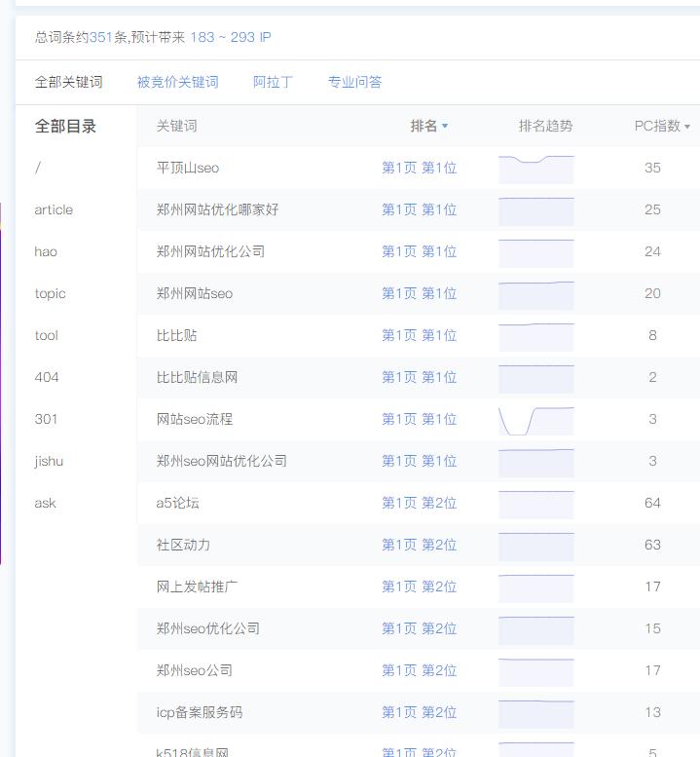Viewport: 700px width, 757px height.
Task: View ranking trend chart for 网站seo流程
Action: point(535,420)
